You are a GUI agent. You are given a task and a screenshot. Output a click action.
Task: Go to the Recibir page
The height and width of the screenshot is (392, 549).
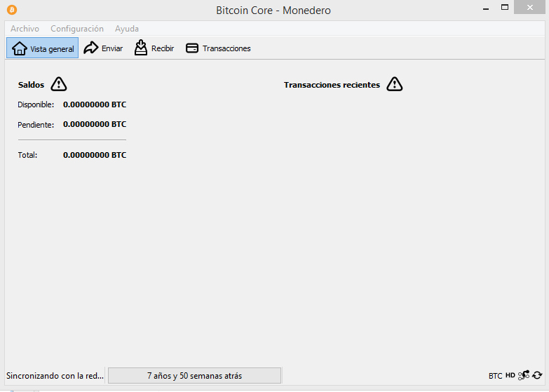click(154, 48)
